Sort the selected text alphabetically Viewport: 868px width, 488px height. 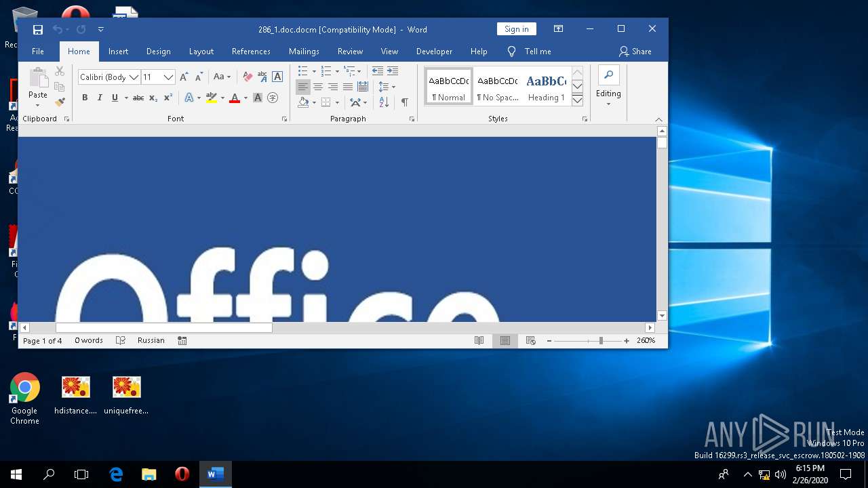384,102
